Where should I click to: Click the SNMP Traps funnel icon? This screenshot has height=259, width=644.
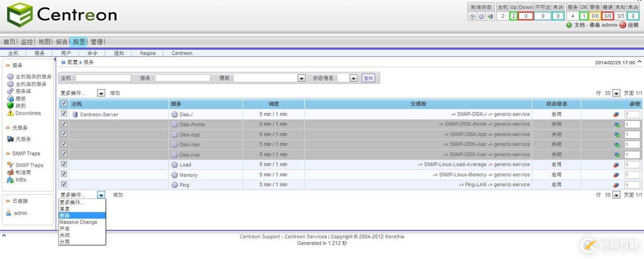[x=10, y=165]
